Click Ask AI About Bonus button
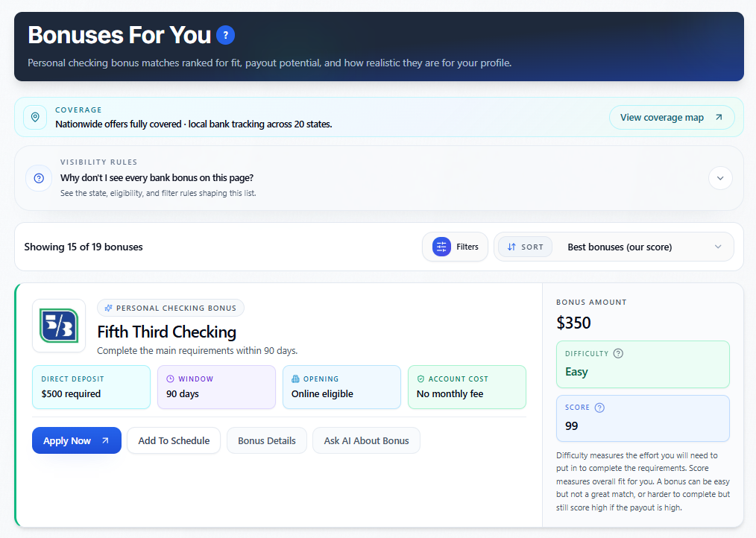Image resolution: width=756 pixels, height=538 pixels. click(x=366, y=440)
